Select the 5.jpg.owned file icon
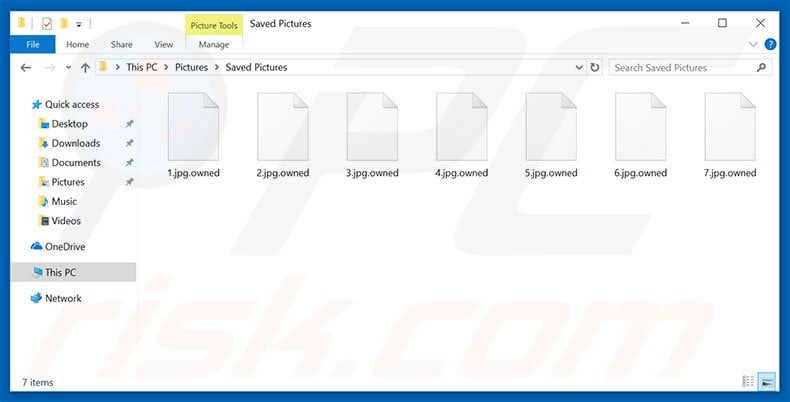The width and height of the screenshot is (790, 402). pos(551,126)
